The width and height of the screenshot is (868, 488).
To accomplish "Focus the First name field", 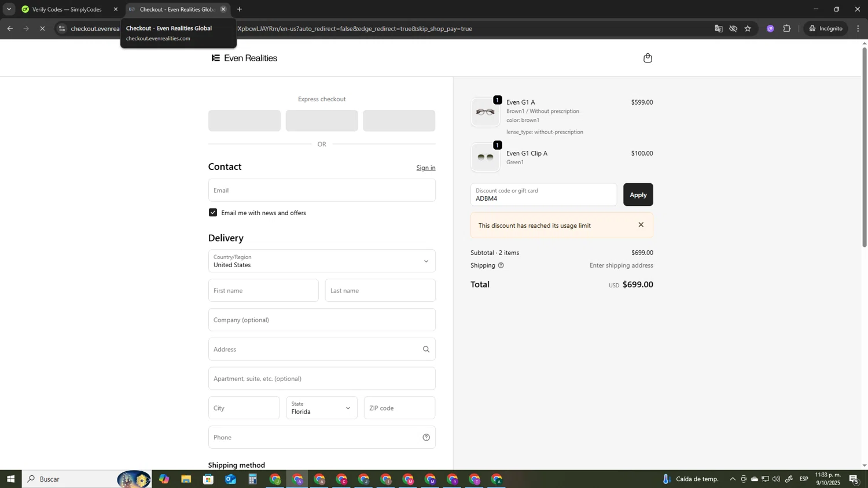I will pyautogui.click(x=263, y=290).
